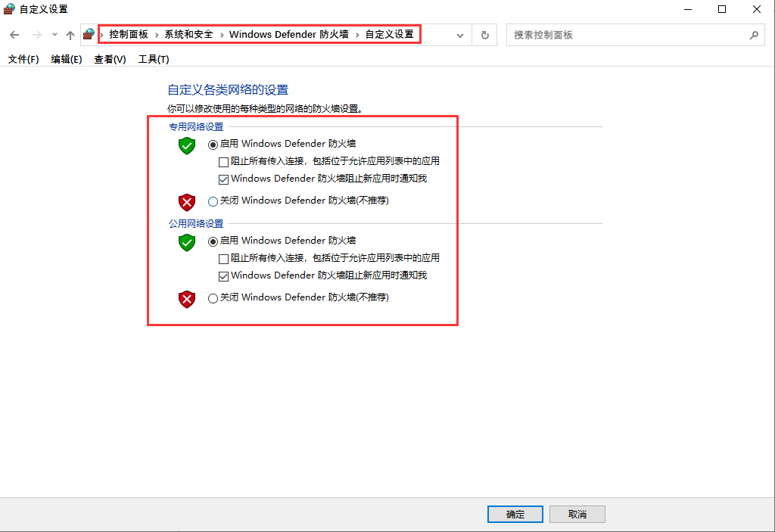Click the up-one-level arrow icon
Screen dimensions: 775x532
coord(70,35)
